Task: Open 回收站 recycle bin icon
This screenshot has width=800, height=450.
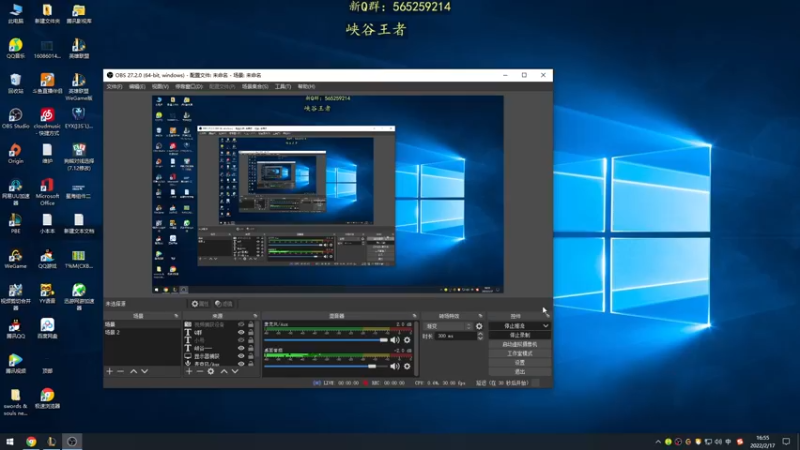Action: [15, 84]
